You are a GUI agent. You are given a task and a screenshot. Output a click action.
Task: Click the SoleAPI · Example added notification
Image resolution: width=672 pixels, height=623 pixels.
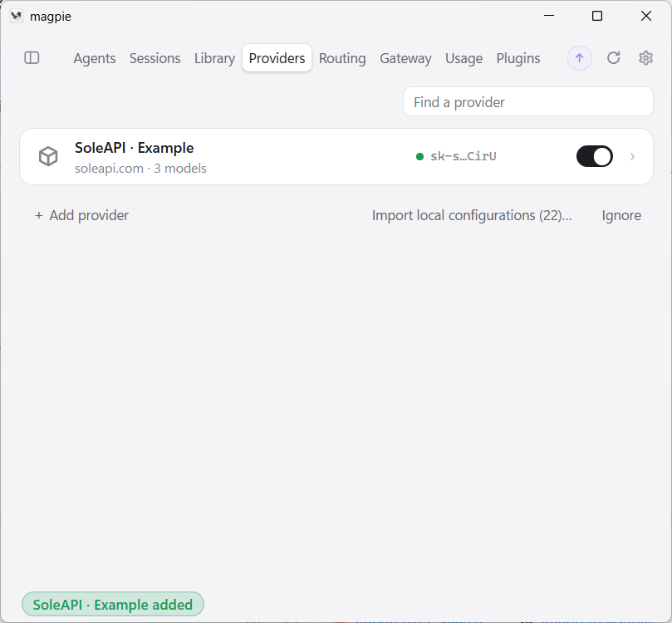coord(113,605)
